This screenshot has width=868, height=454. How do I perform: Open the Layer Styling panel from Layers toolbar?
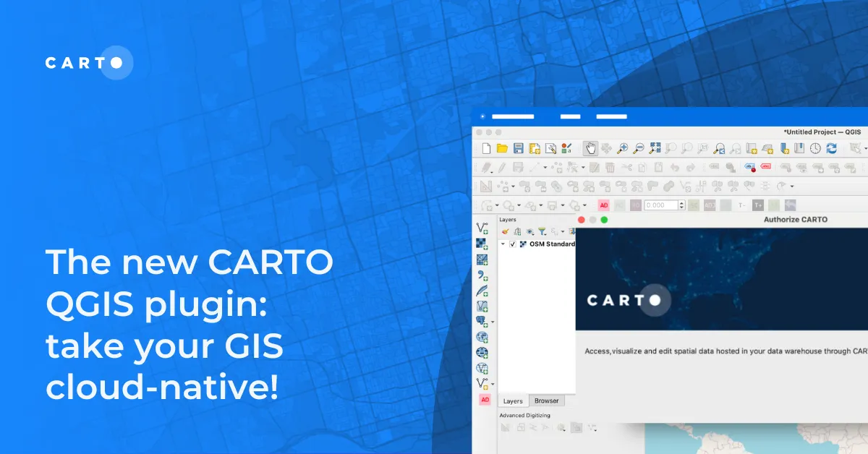[x=505, y=231]
